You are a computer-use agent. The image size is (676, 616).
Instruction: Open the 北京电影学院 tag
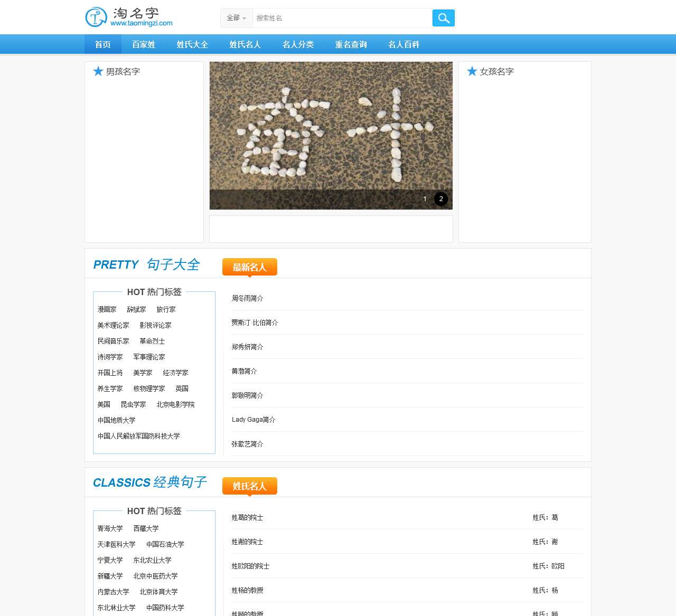tap(176, 404)
